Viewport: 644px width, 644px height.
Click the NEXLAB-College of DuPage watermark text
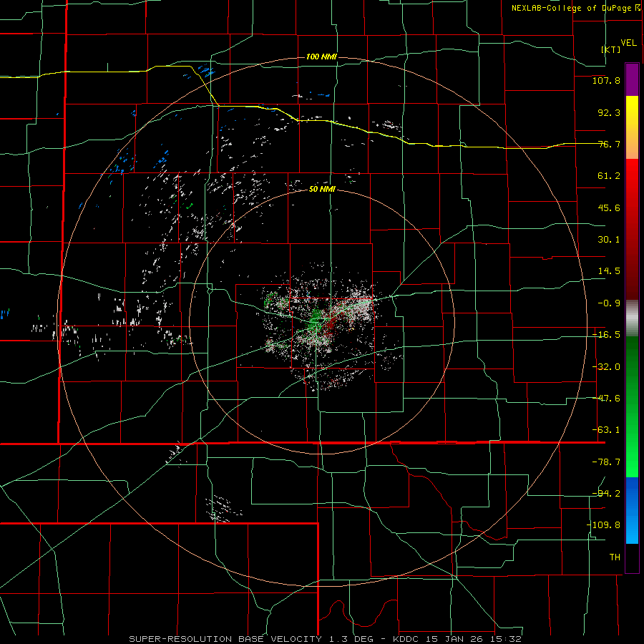click(575, 8)
